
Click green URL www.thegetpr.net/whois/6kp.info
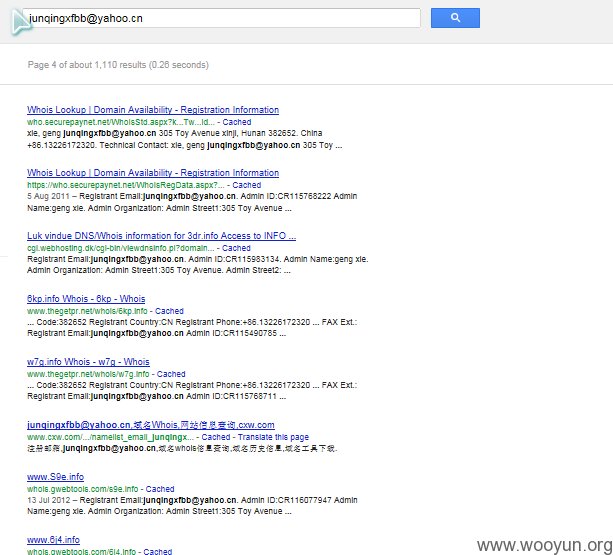tap(87, 311)
